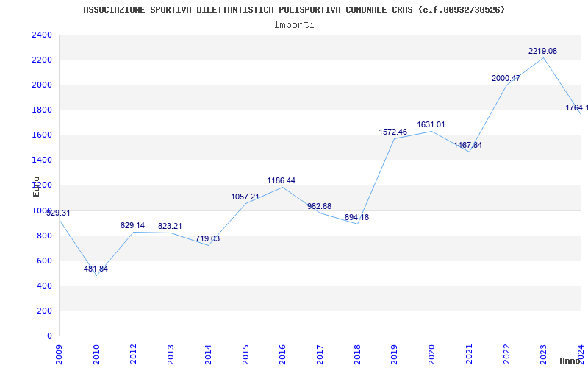Click the 2015 year axis label
Image resolution: width=588 pixels, height=368 pixels.
pyautogui.click(x=245, y=354)
